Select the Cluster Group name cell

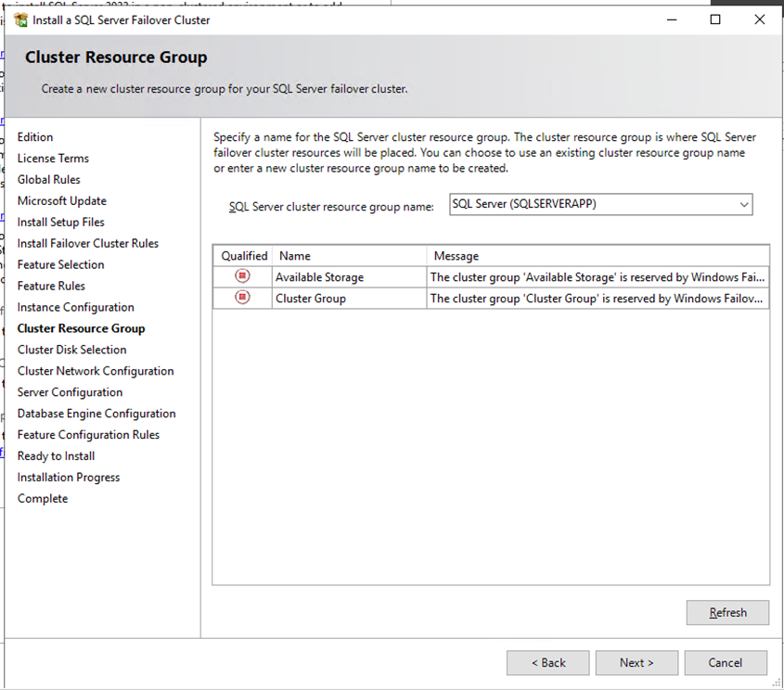[349, 299]
